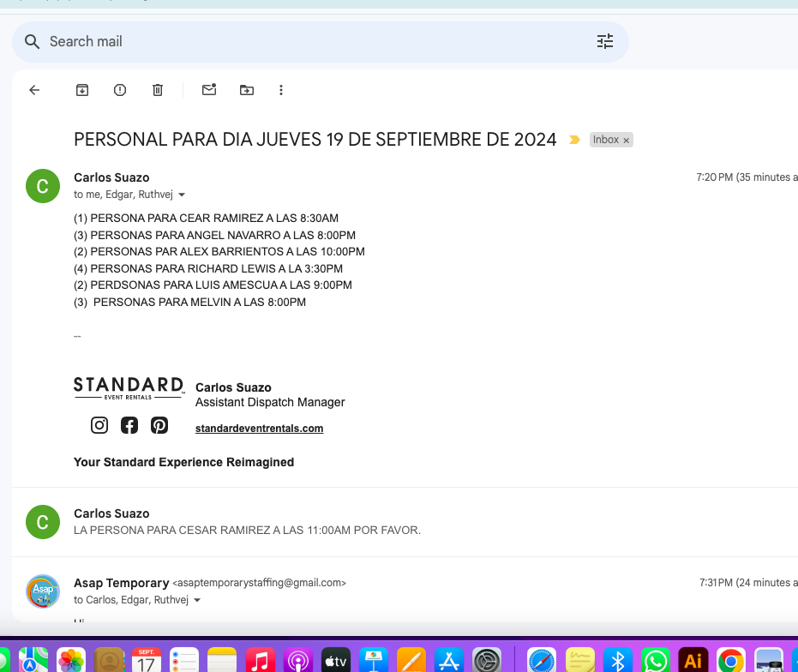Delete the email with trash icon
798x672 pixels.
coord(158,90)
